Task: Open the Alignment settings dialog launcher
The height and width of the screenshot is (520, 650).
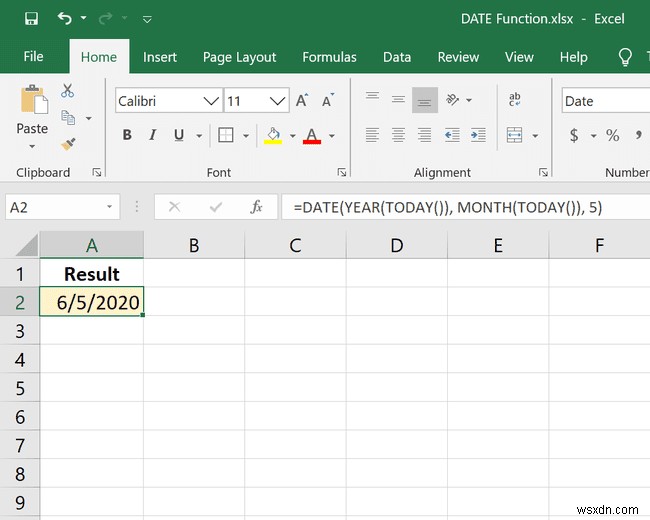Action: (543, 172)
